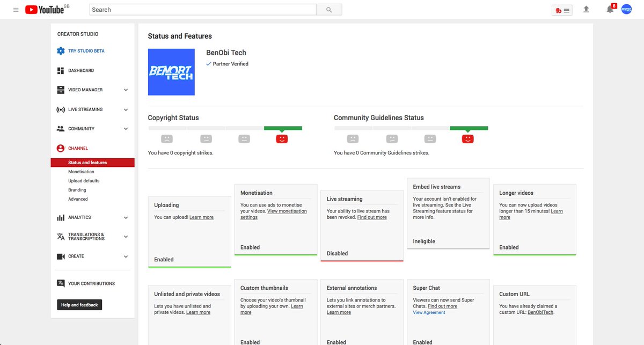Expand the Create section
The image size is (644, 345).
(126, 256)
